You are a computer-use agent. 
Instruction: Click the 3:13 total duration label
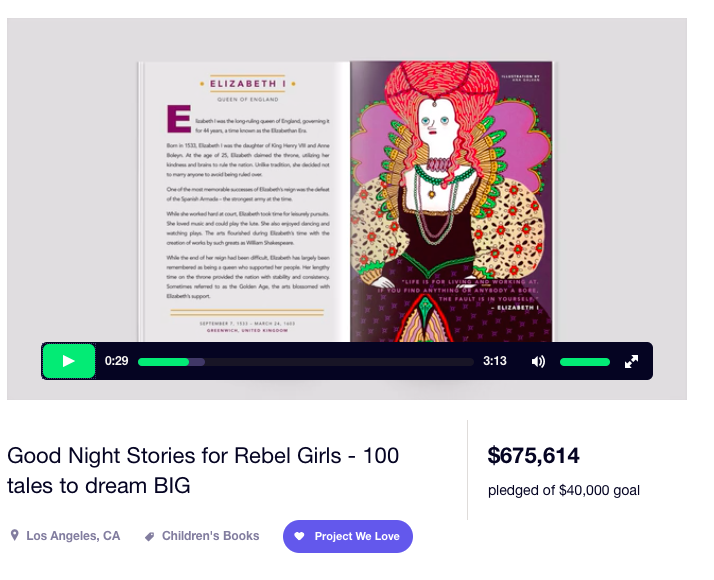point(495,361)
